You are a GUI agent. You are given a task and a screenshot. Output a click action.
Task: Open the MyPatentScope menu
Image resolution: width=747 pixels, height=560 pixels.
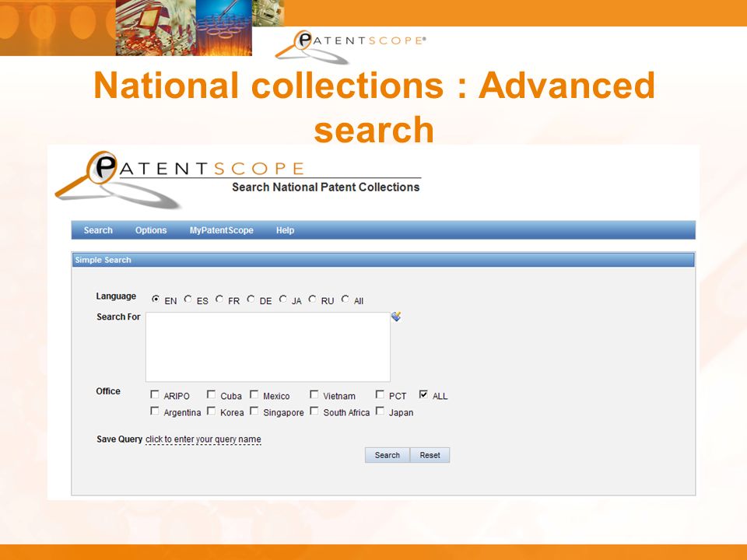point(222,230)
